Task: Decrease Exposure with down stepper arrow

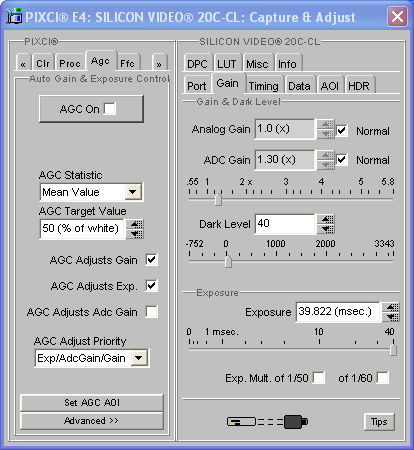Action: tap(391, 317)
